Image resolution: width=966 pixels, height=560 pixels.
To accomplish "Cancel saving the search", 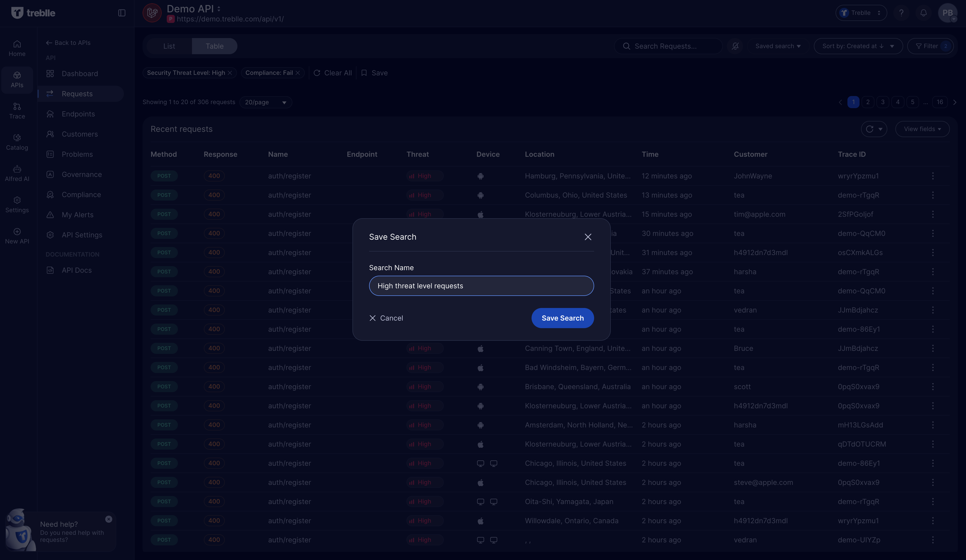I will coord(386,318).
